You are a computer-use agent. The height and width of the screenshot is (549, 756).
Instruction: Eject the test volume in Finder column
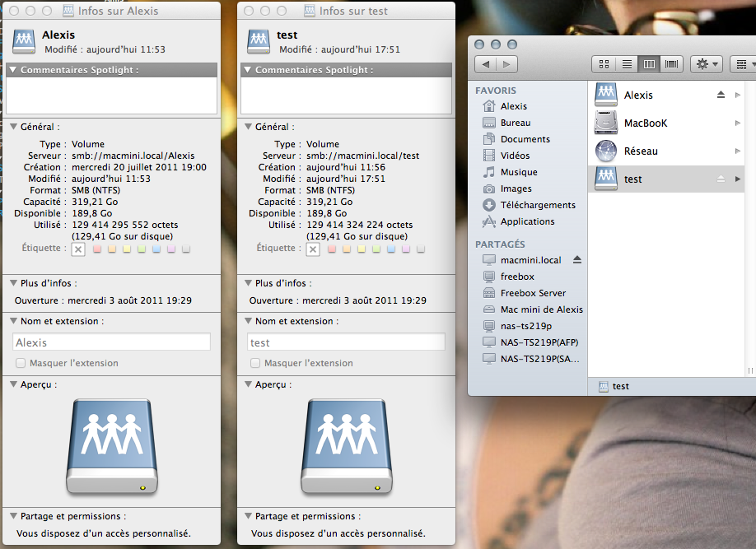721,179
